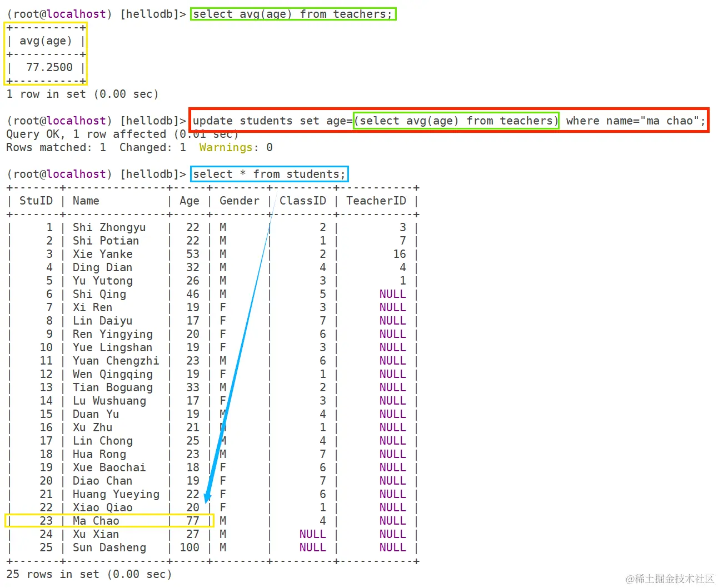Click Ma Chao's age value 77
Screen dimensions: 718x588
tap(193, 521)
